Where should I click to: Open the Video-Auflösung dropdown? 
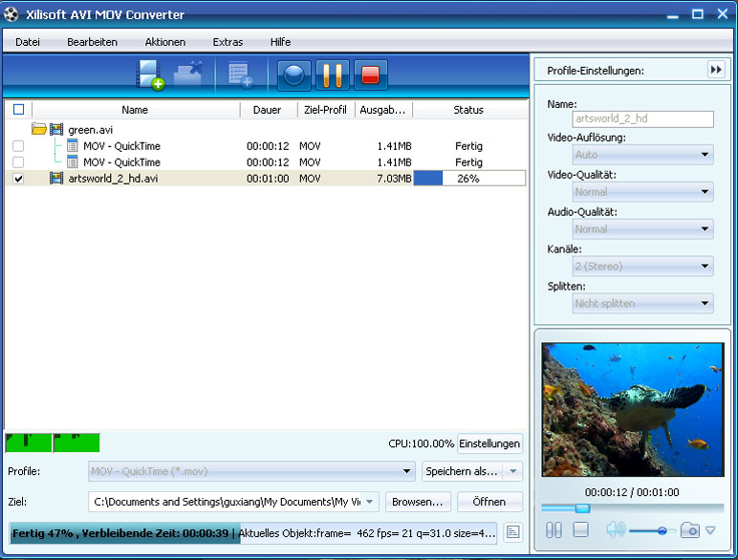tap(642, 155)
